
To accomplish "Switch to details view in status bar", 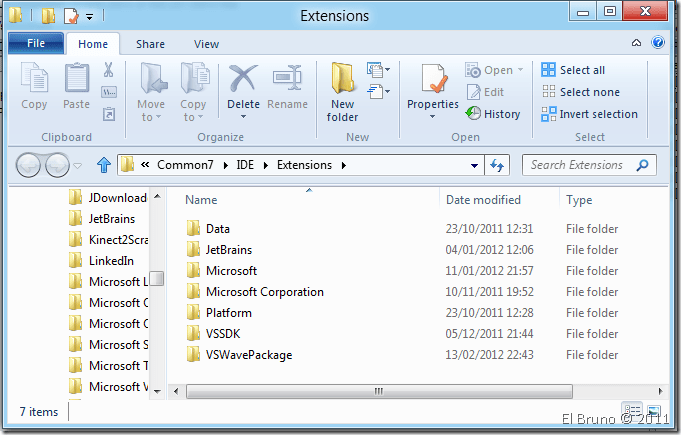I will point(632,411).
